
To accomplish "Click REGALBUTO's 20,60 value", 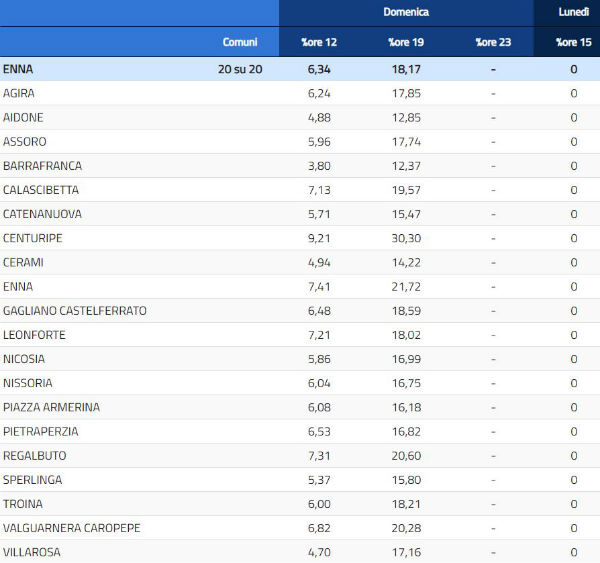I will click(406, 456).
